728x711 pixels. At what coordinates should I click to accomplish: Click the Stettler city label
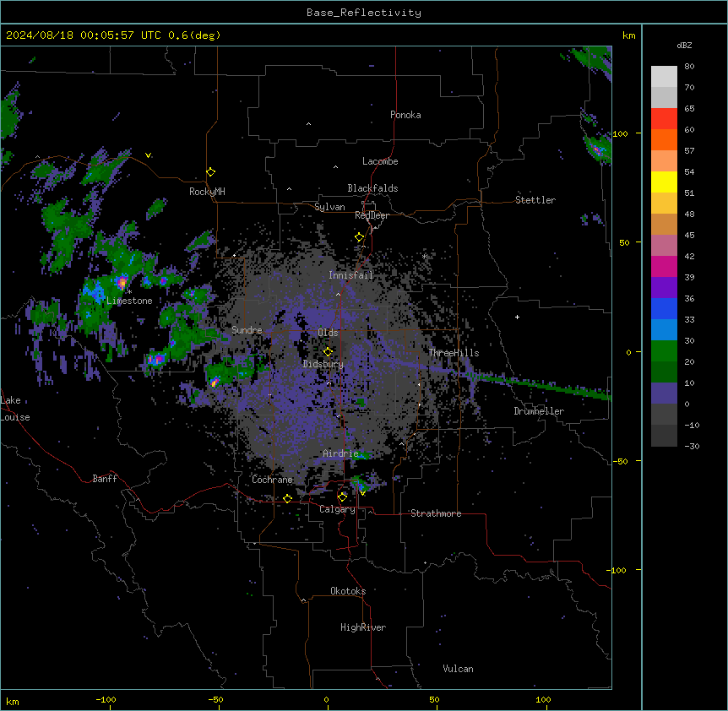(535, 200)
